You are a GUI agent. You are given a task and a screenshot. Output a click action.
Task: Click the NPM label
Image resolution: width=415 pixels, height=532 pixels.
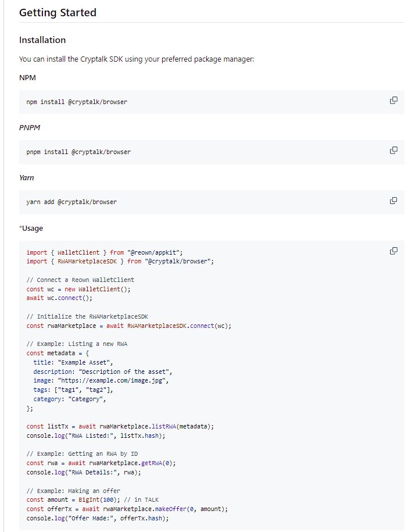pyautogui.click(x=27, y=78)
